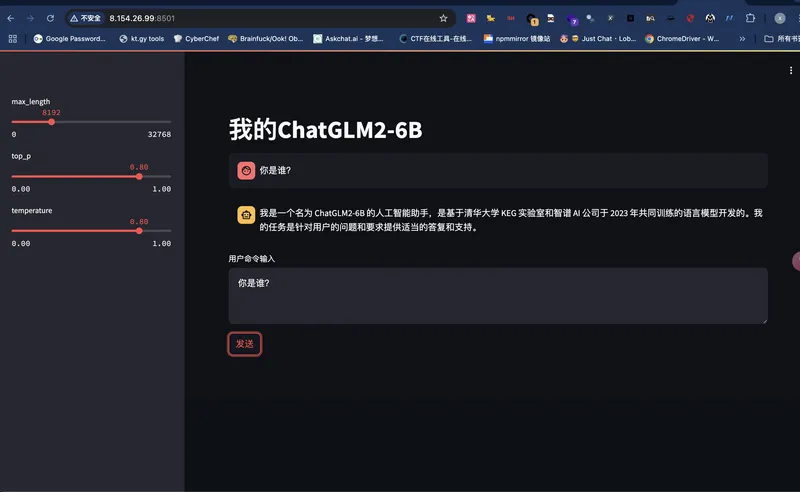Open the CyberChef bookmark
The width and height of the screenshot is (800, 492).
pos(196,39)
